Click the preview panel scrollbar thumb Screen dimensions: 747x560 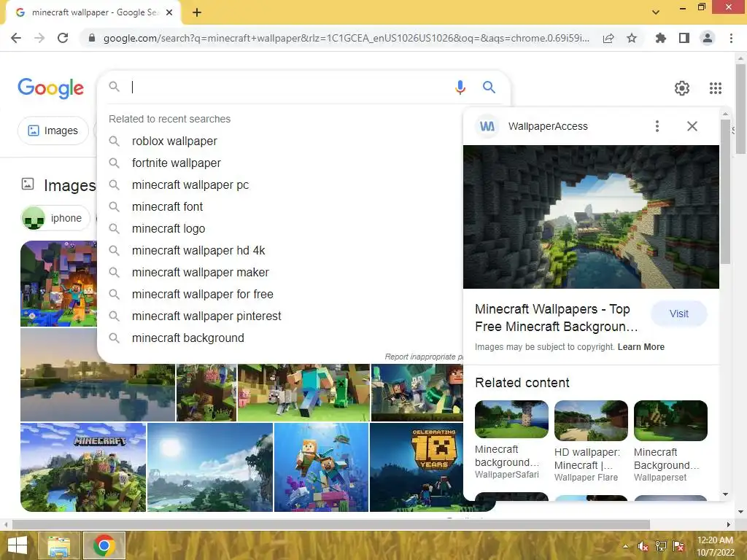(x=725, y=192)
